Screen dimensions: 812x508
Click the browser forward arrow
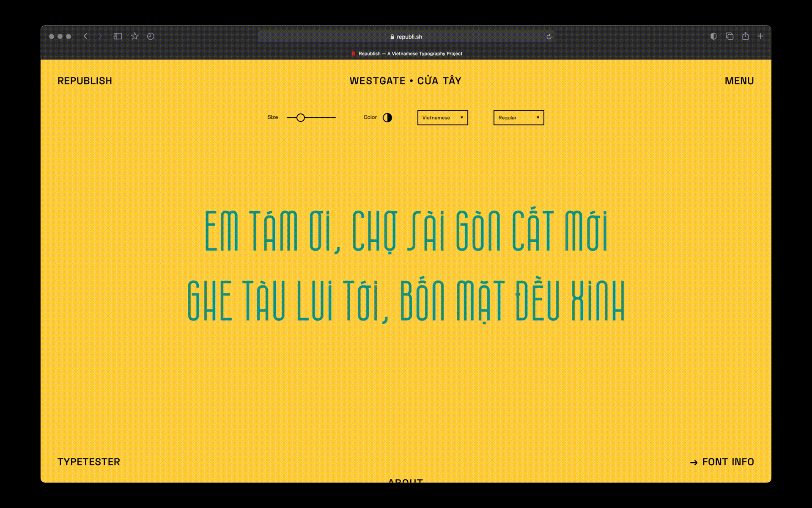coord(100,36)
